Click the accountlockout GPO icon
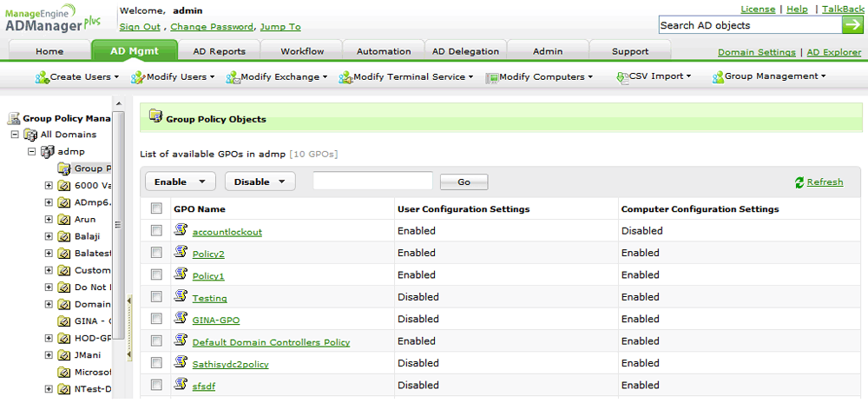The image size is (868, 403). [181, 230]
